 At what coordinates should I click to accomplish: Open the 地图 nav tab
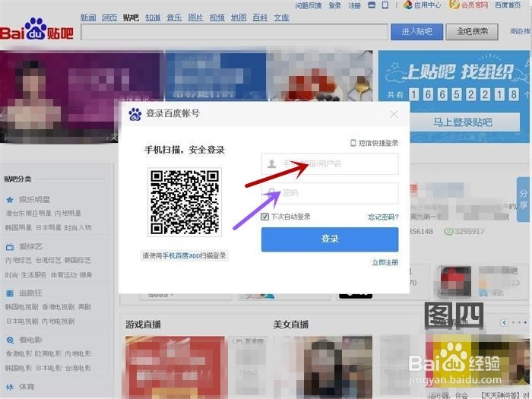pos(239,17)
